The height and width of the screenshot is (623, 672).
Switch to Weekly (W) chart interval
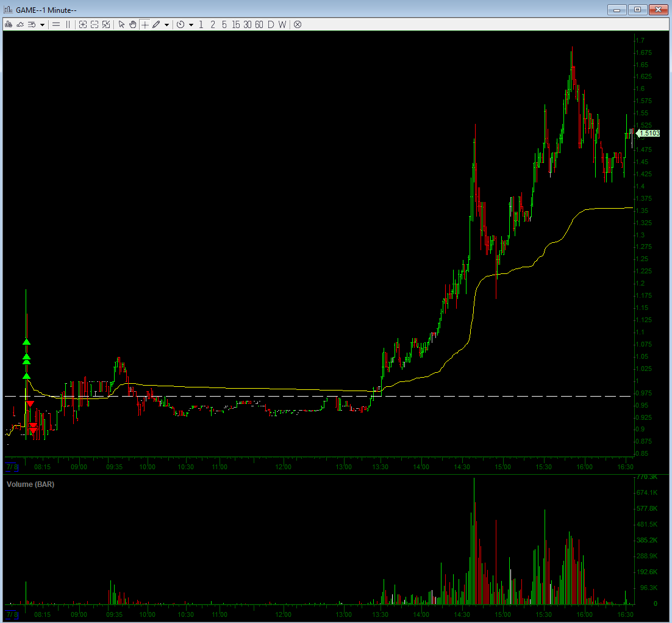pos(282,25)
